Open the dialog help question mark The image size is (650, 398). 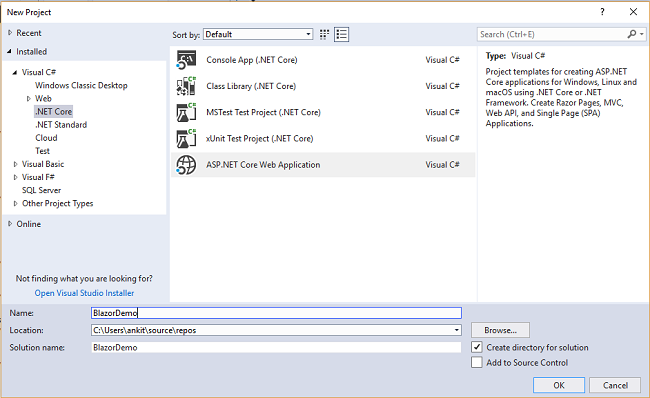(602, 12)
